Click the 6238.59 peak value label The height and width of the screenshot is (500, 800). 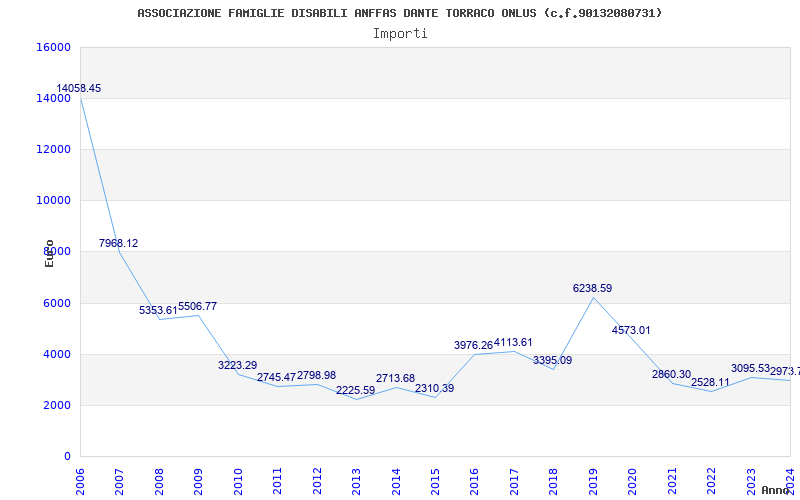point(592,289)
